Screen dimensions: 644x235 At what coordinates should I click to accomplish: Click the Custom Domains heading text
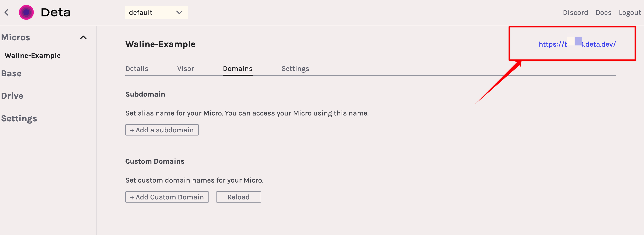[155, 161]
